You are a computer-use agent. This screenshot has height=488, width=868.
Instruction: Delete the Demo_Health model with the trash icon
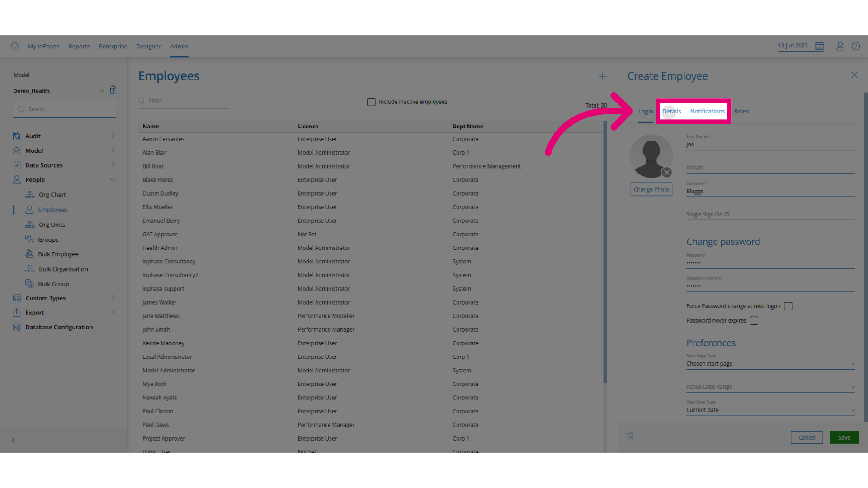(x=113, y=90)
